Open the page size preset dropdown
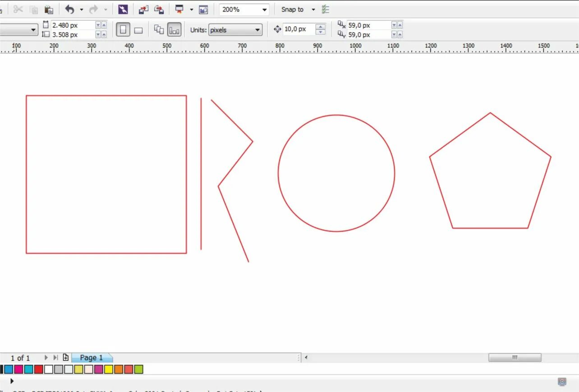 coord(33,30)
